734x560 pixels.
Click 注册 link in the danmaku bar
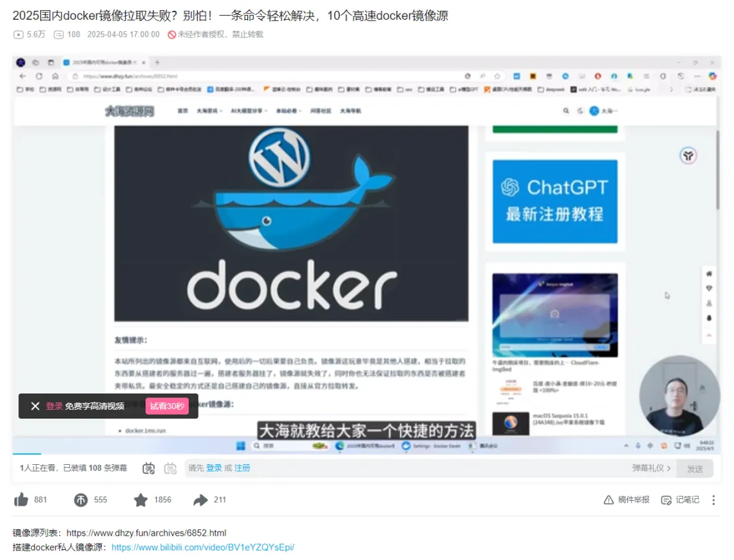[x=242, y=468]
